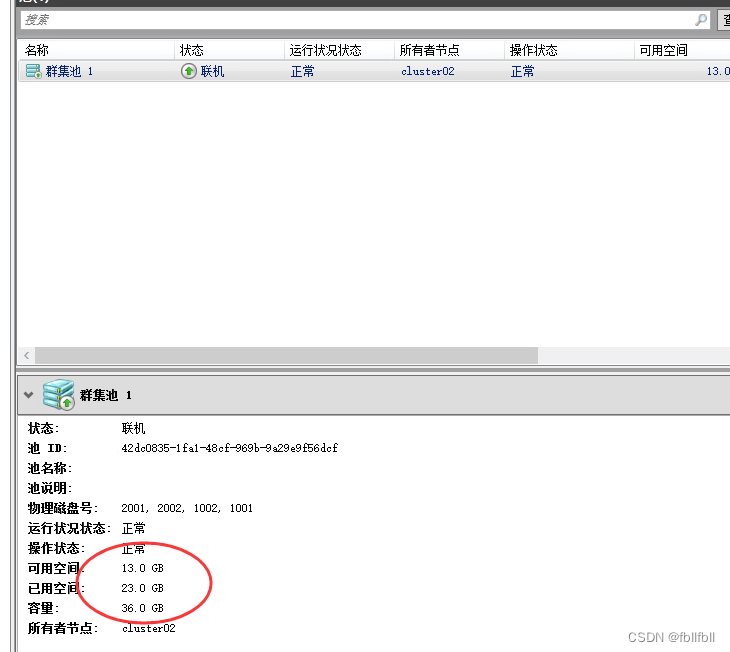Click the 物理磁盘号 label
The height and width of the screenshot is (652, 730).
coord(62,508)
